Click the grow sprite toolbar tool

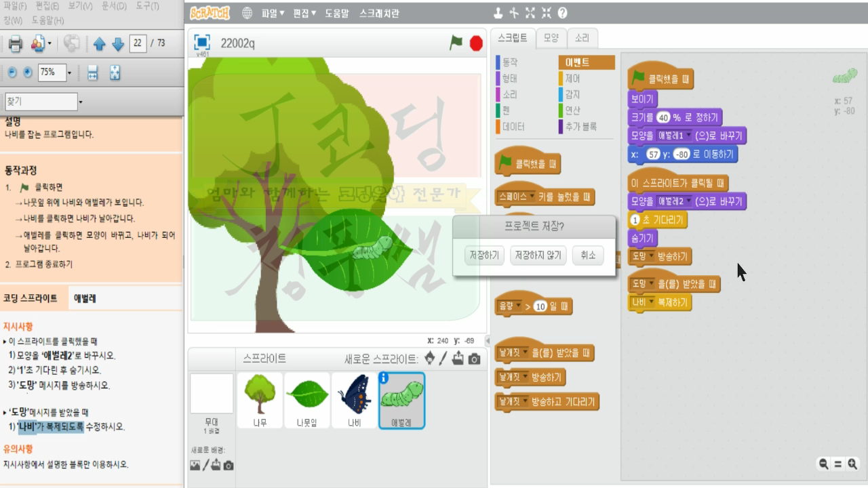point(530,12)
